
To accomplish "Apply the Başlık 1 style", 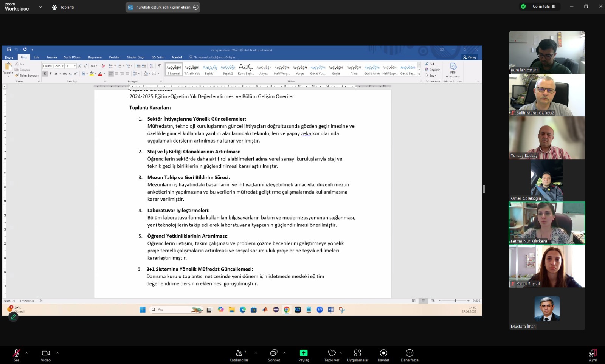I will pyautogui.click(x=210, y=70).
